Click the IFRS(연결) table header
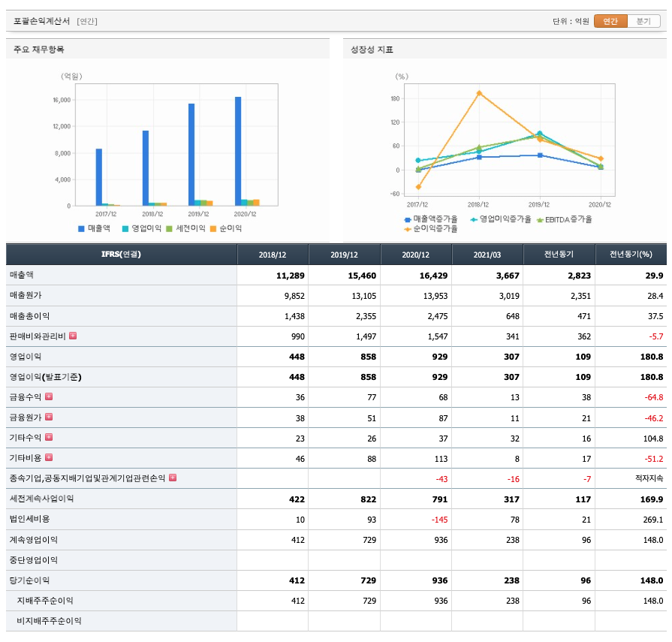 tap(122, 255)
